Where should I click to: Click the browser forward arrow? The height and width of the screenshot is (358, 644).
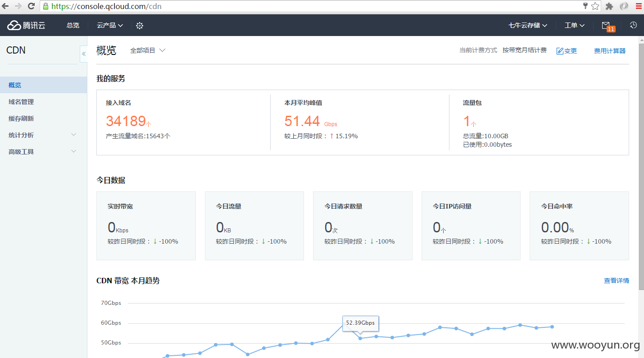(x=18, y=6)
